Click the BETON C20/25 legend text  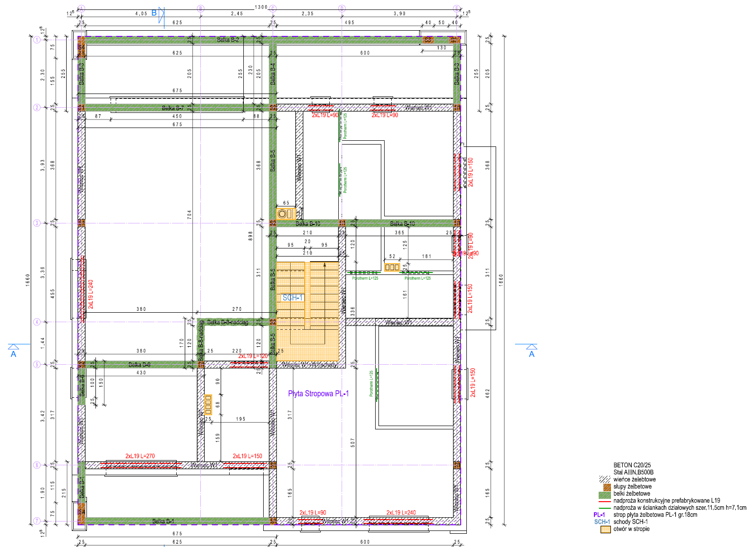632,465
